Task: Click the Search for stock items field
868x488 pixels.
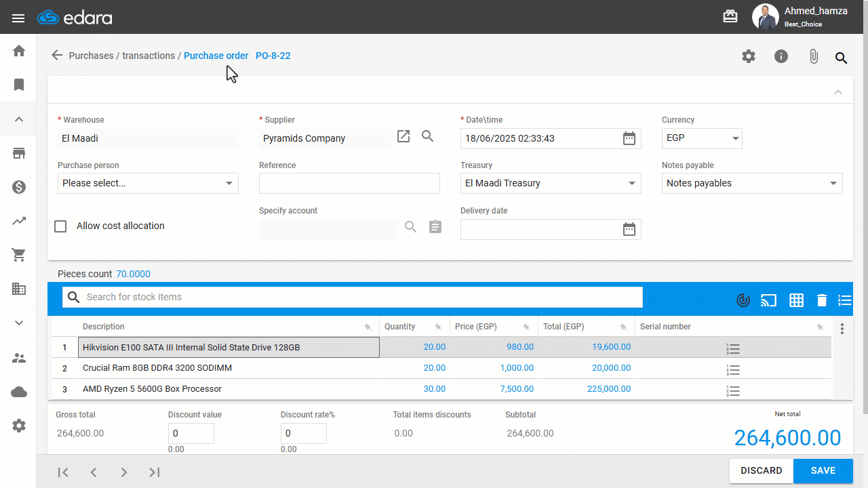Action: (x=353, y=297)
